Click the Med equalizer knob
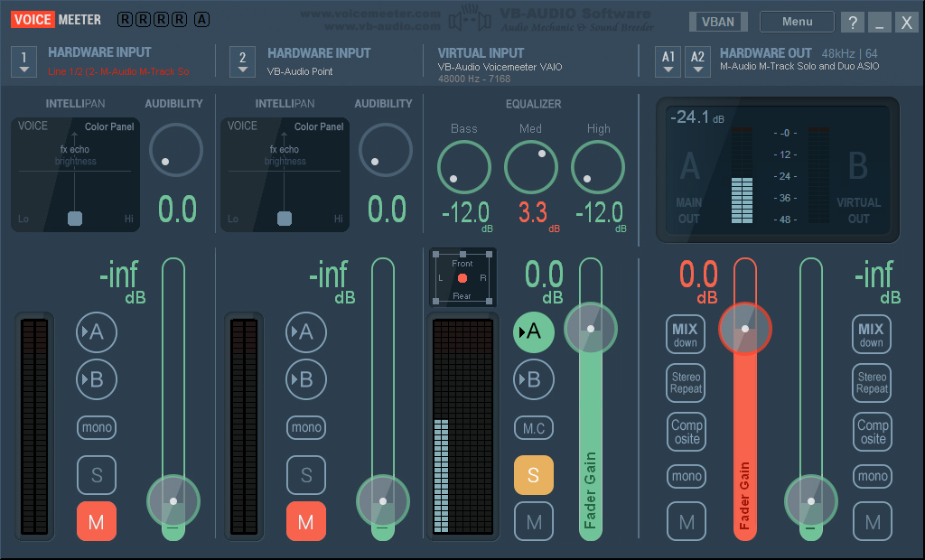This screenshot has height=560, width=925. click(x=531, y=167)
